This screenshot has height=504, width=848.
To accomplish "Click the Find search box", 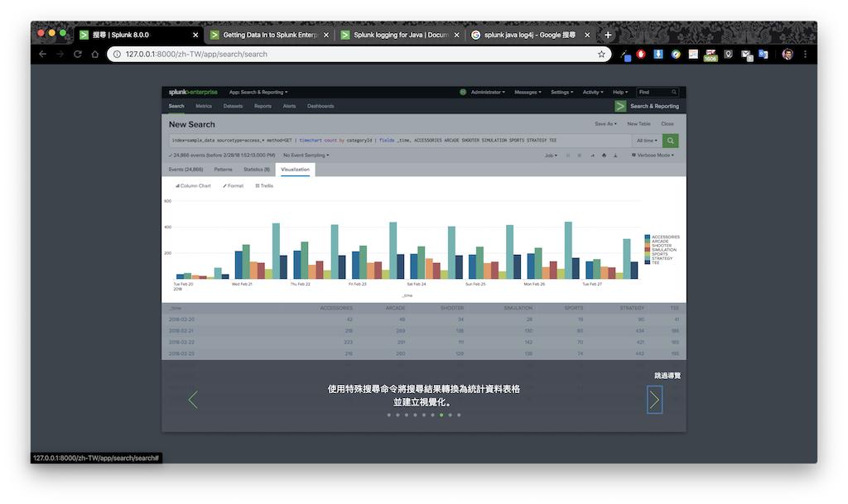I will [657, 93].
